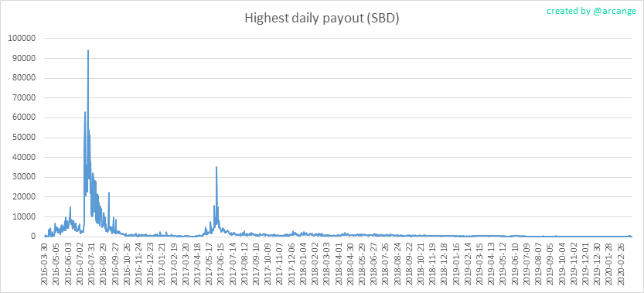
Task: Select the y-axis label '20000'
Action: click(x=25, y=197)
